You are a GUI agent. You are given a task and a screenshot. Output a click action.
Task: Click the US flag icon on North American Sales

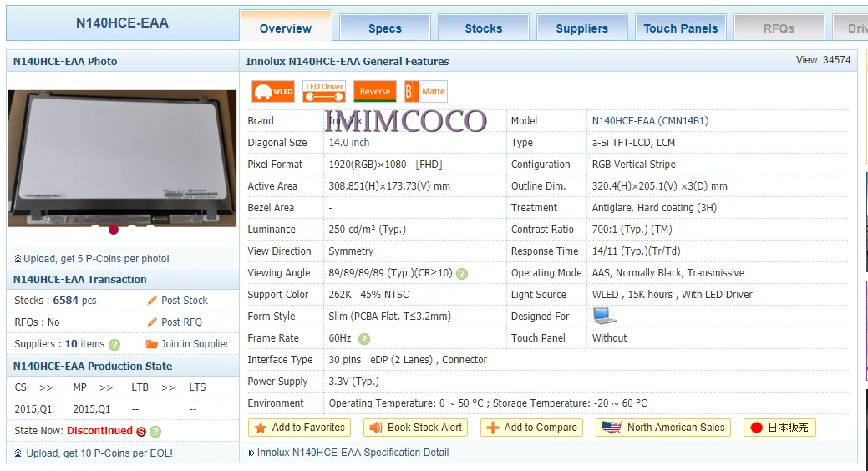612,428
